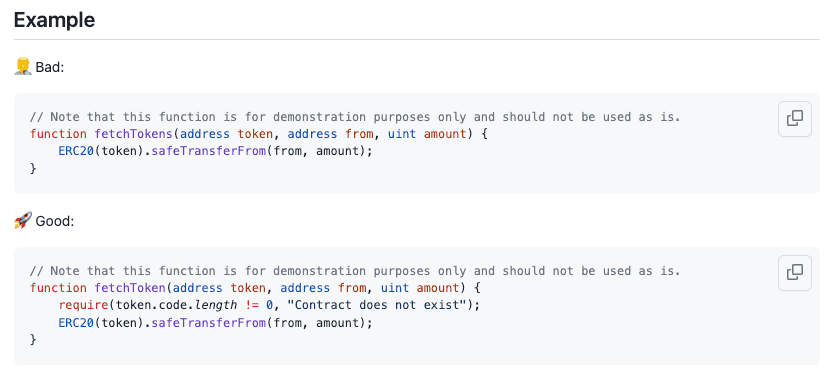The height and width of the screenshot is (380, 831).
Task: Click the comment line in the Good block
Action: [355, 271]
